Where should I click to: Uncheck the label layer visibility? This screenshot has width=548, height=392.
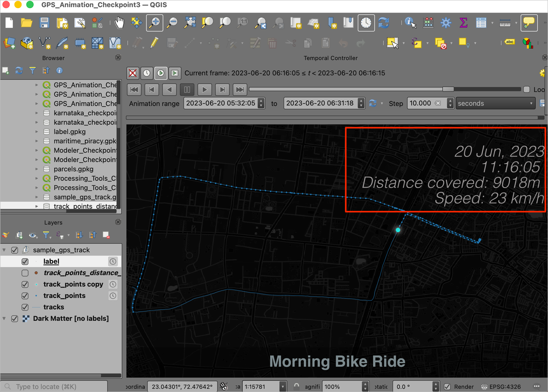click(25, 262)
